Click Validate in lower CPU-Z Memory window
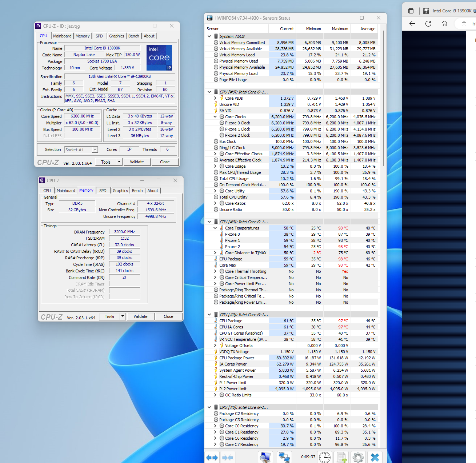This screenshot has width=476, height=463. tap(140, 316)
